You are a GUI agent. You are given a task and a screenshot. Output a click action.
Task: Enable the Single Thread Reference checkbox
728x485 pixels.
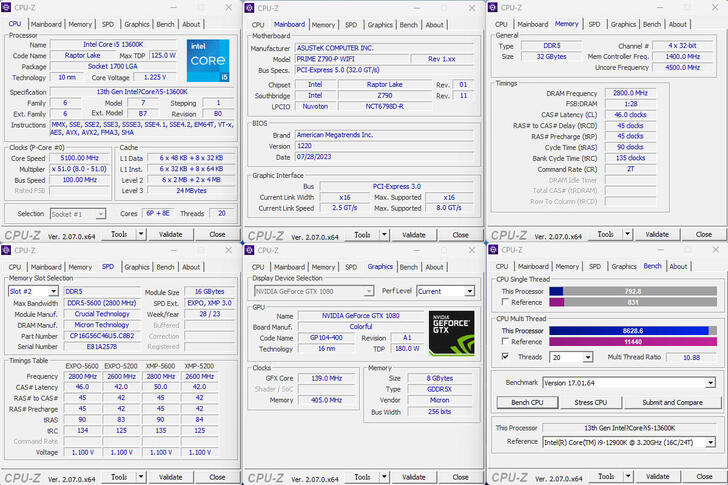pos(503,301)
